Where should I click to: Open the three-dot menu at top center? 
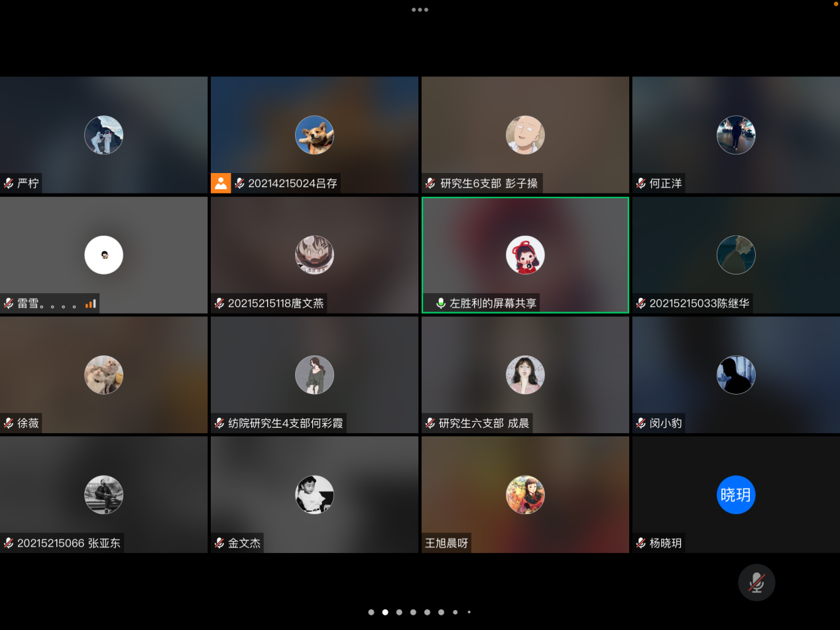click(420, 10)
